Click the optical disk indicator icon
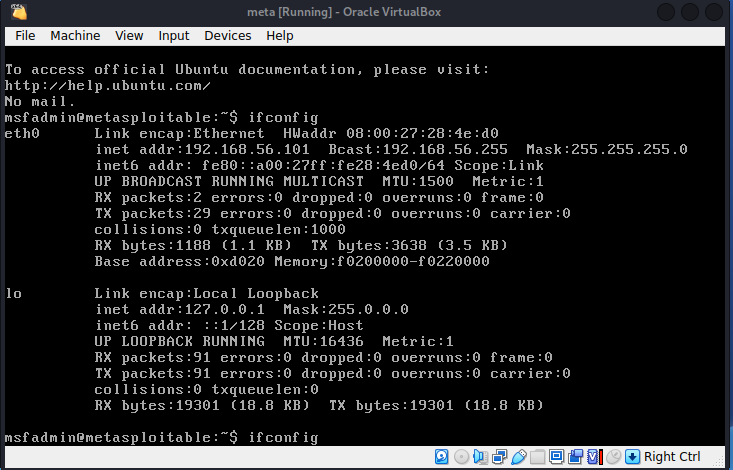The height and width of the screenshot is (470, 733). 461,456
